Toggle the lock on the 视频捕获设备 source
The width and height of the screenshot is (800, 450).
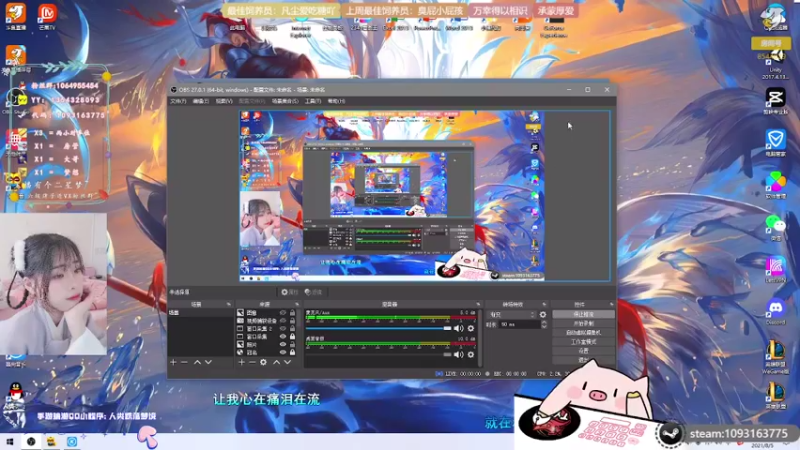[x=292, y=321]
